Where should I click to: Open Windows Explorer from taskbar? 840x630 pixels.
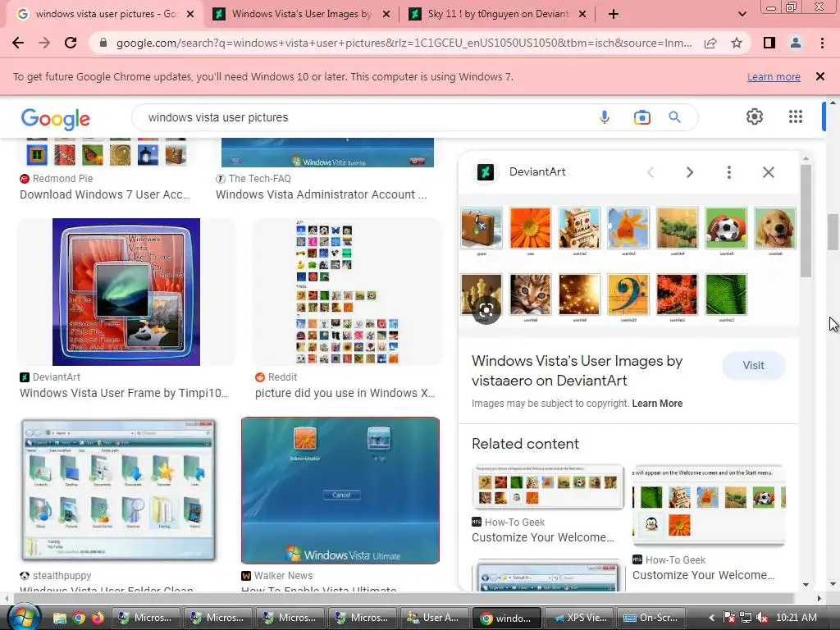(59, 618)
